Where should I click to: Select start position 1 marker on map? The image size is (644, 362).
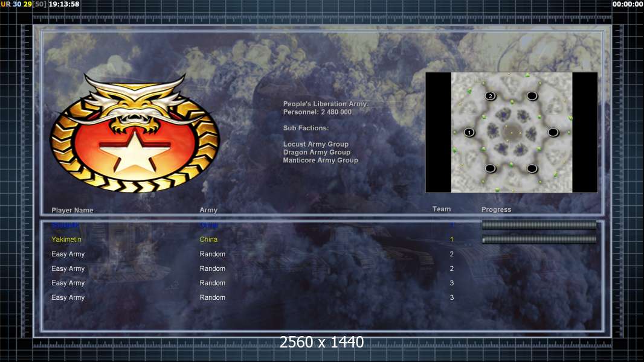point(469,132)
